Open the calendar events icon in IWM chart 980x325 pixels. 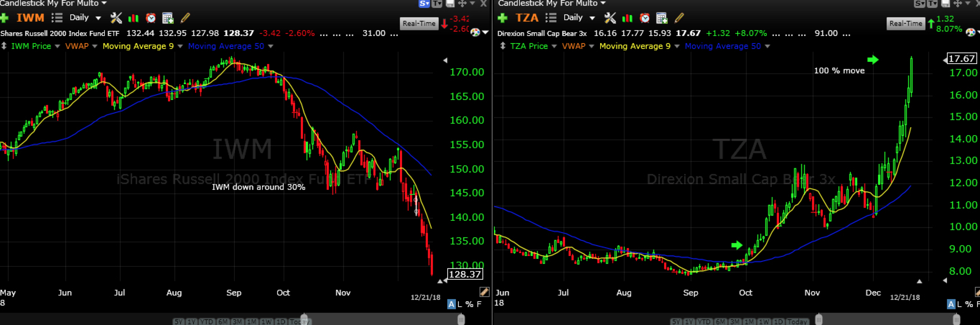point(168,18)
